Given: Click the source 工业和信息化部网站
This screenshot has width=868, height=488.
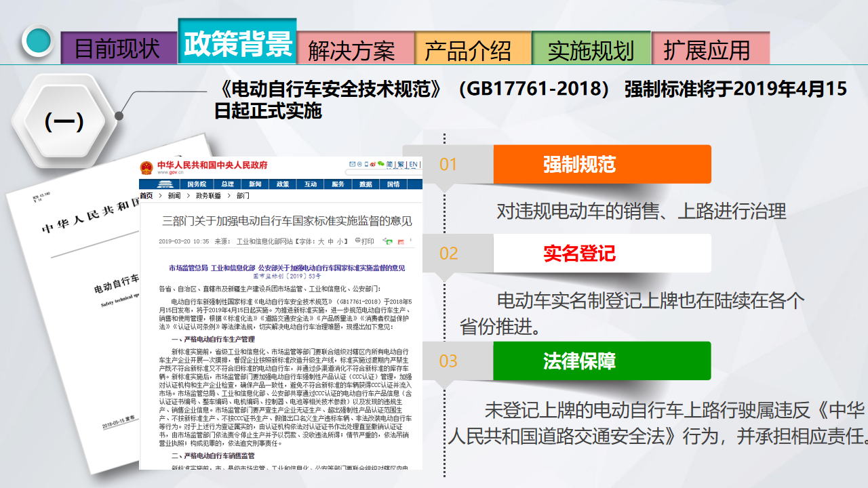Looking at the screenshot, I should pos(264,241).
